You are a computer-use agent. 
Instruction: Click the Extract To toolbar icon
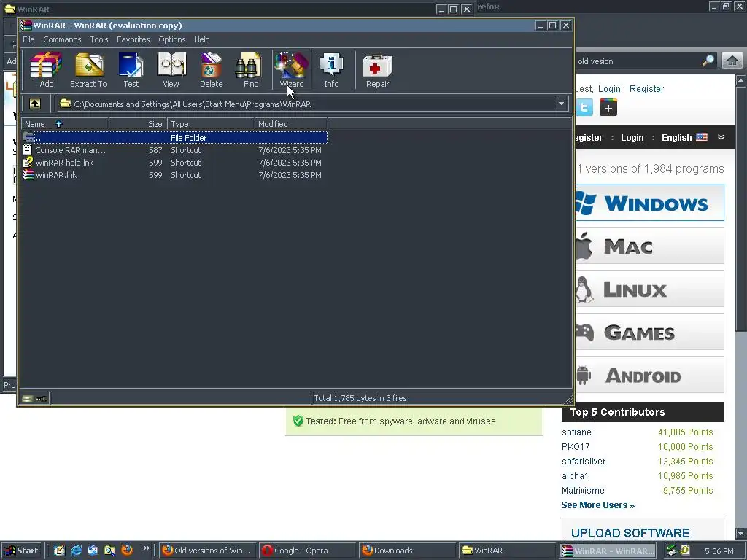(x=88, y=70)
